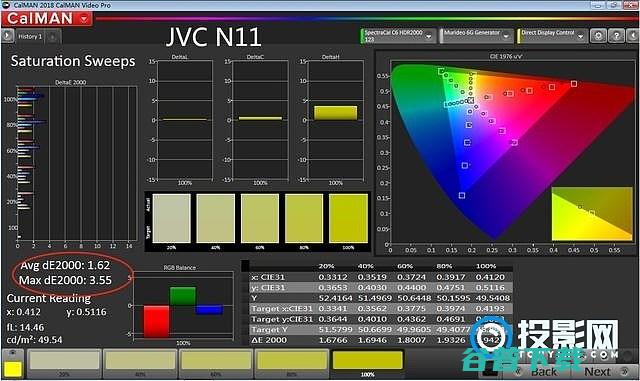Click the RGB Balance chart's red bar

(x=156, y=321)
